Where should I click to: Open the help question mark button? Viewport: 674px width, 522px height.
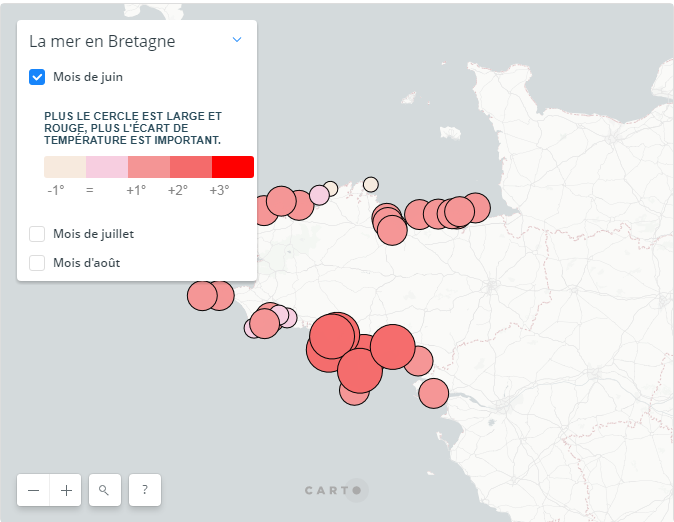(145, 490)
